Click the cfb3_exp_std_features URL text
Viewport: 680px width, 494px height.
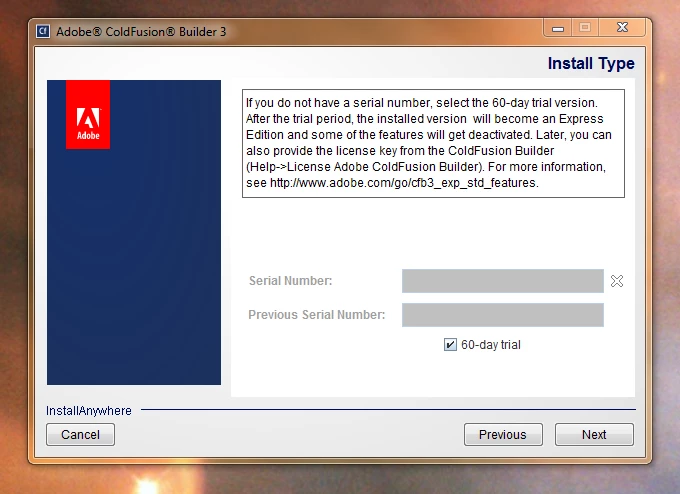pyautogui.click(x=404, y=183)
